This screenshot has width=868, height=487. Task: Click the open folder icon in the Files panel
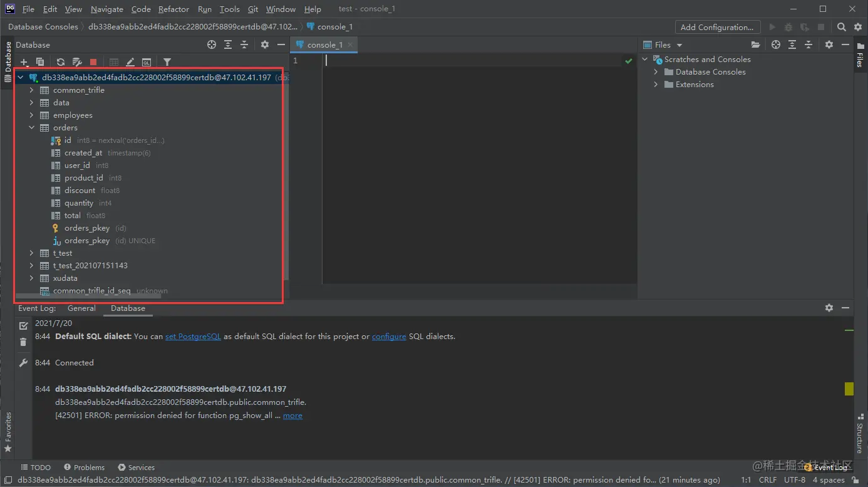pos(755,45)
